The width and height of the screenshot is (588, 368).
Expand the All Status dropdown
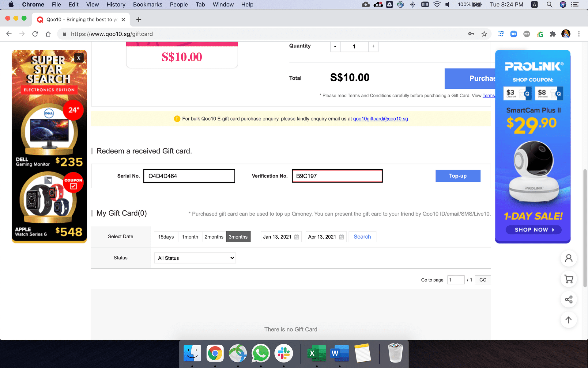click(x=195, y=258)
